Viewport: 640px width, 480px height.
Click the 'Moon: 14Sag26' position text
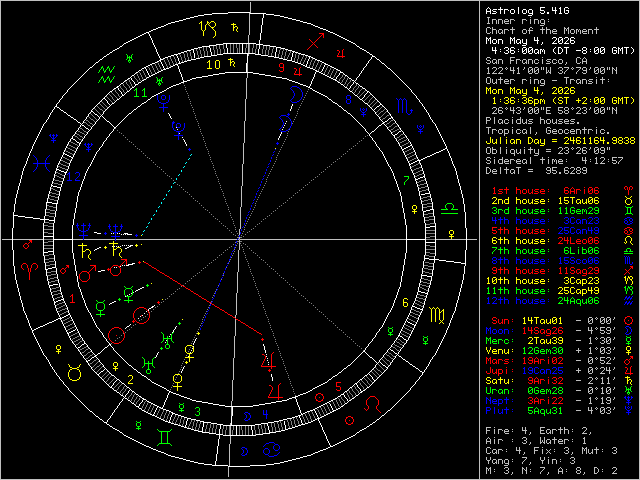[x=524, y=331]
